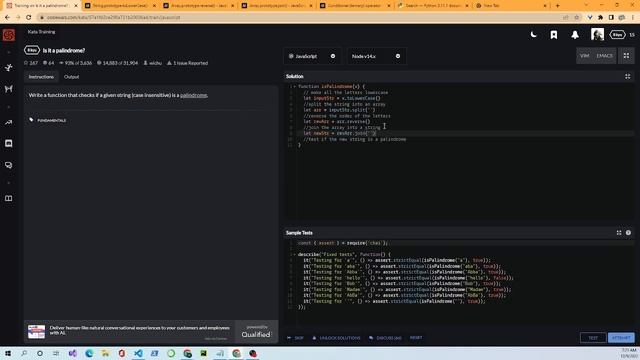The width and height of the screenshot is (640, 360).
Task: Click the fullscreen layout icon beside EMACS
Action: point(626,56)
